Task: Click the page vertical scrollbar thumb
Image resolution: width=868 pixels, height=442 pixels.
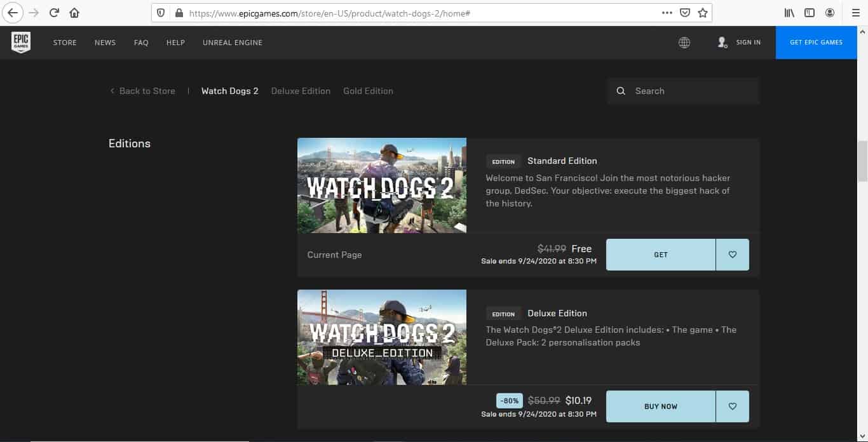Action: click(862, 161)
